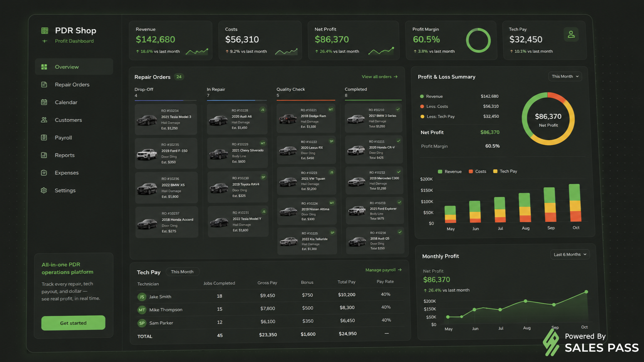Click the MT avatar beside Mike Thompson
Screen dimensions: 644x362
142,310
